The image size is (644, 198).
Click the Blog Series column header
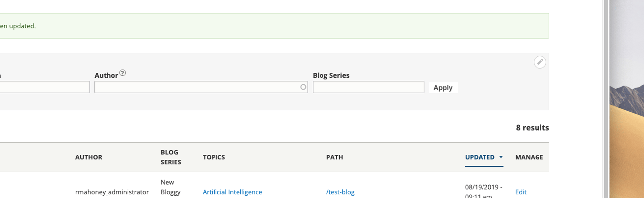click(x=171, y=157)
